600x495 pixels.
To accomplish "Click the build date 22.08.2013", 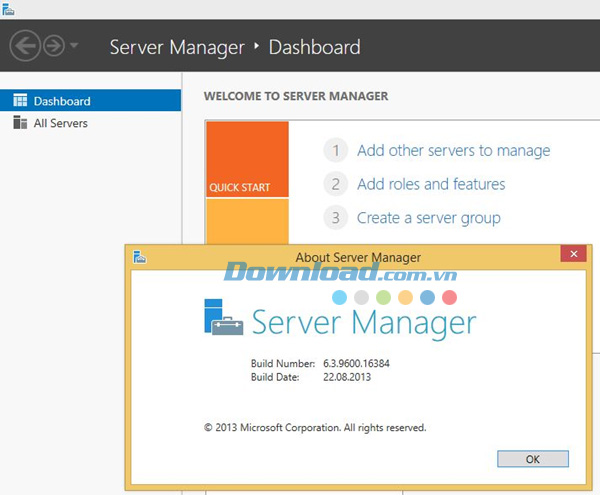I will [347, 377].
